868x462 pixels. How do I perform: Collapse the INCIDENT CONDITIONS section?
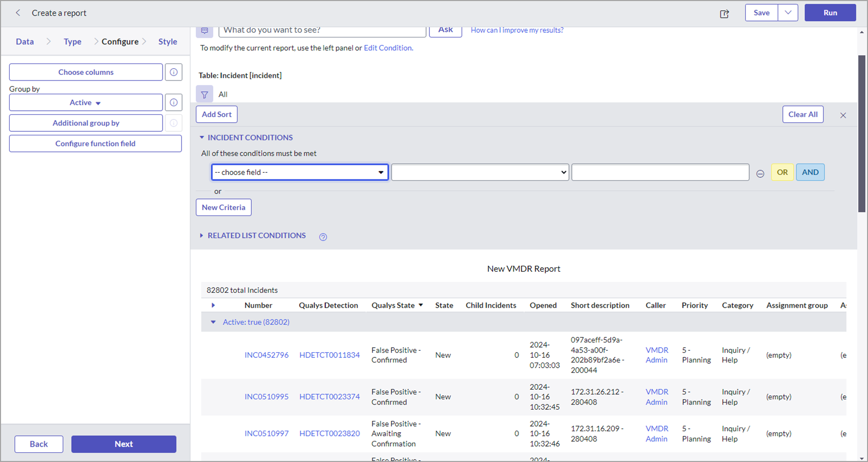(x=202, y=137)
